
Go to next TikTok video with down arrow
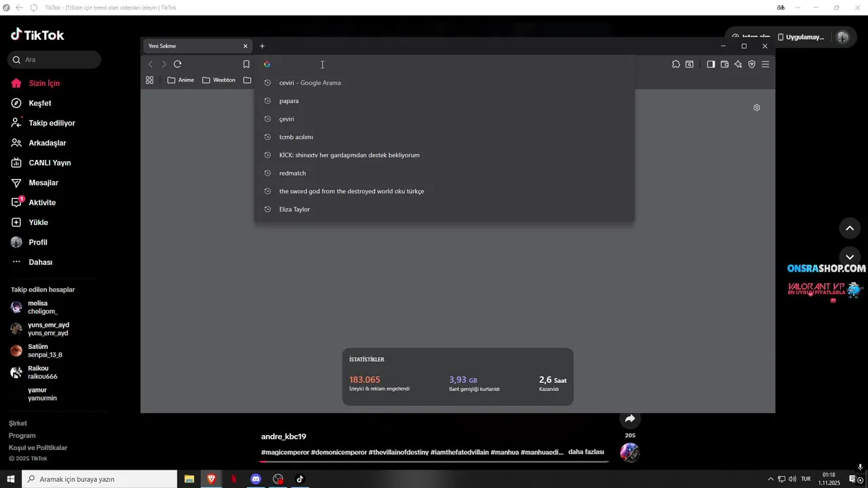click(850, 257)
